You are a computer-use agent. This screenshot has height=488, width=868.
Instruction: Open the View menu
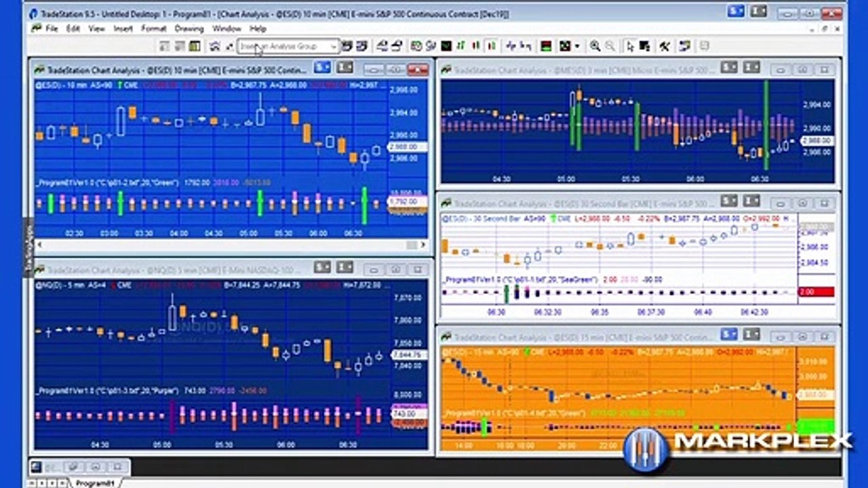pos(97,28)
